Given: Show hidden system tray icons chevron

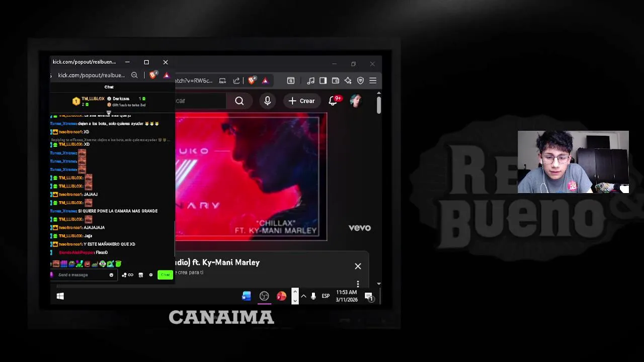Looking at the screenshot, I should 303,296.
